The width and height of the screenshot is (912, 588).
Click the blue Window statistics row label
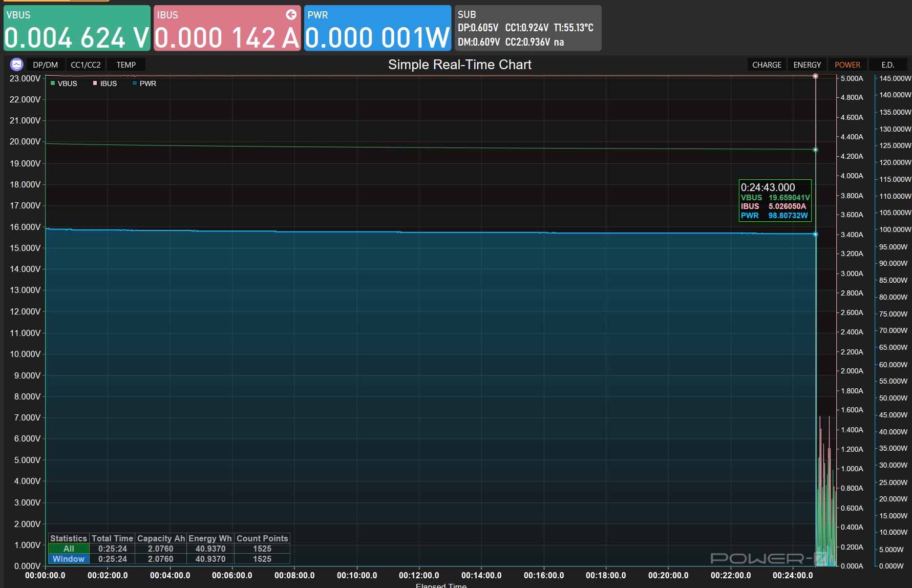(69, 559)
